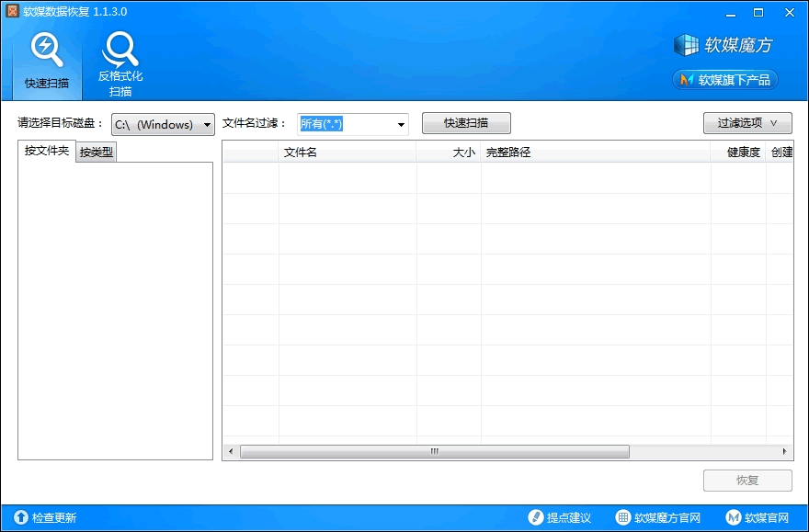809x532 pixels.
Task: Sort by the 文件名 column header
Action: pos(347,153)
